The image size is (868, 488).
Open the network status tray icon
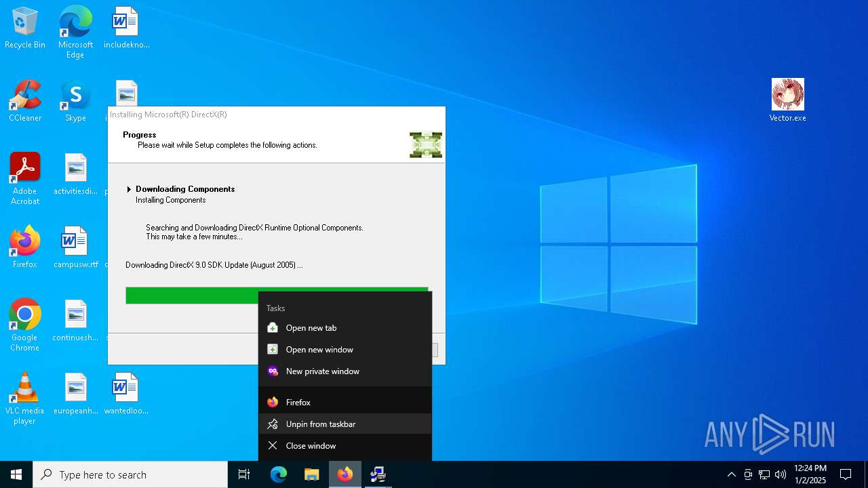[x=764, y=474]
